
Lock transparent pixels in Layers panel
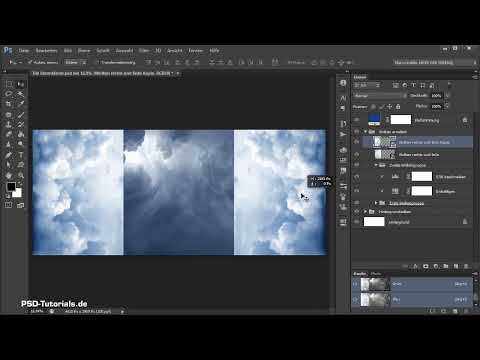373,107
